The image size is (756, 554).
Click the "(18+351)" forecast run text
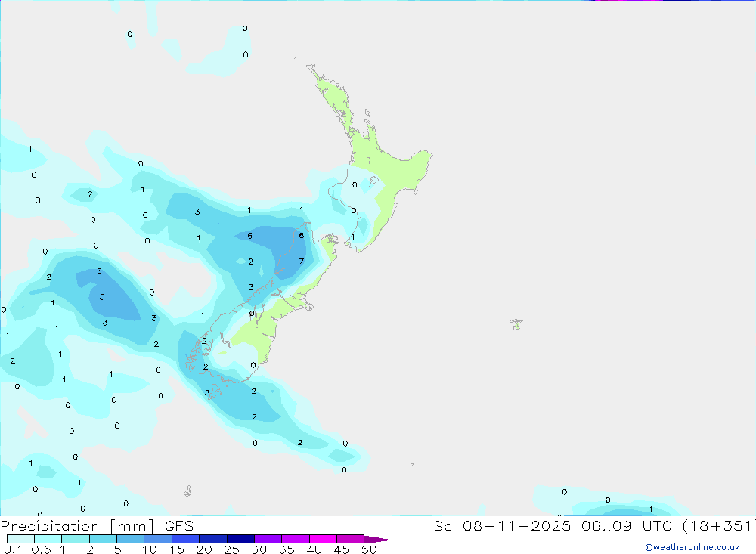(718, 525)
